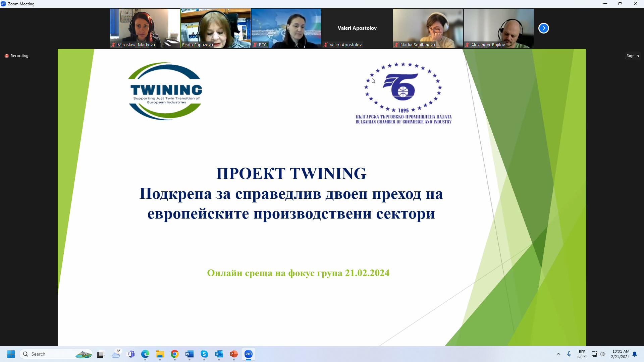Image resolution: width=644 pixels, height=362 pixels.
Task: Click the muted mic icon beside BCCI
Action: (x=255, y=45)
